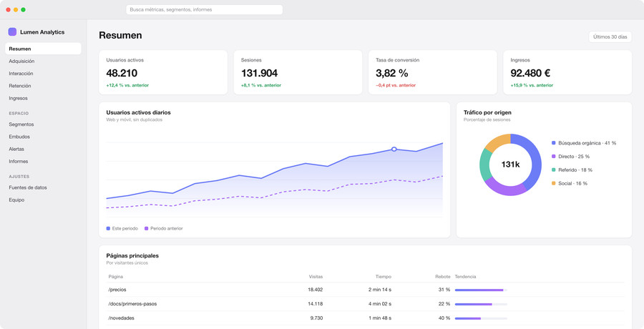Click the highlighted data point on the chart

click(x=394, y=149)
